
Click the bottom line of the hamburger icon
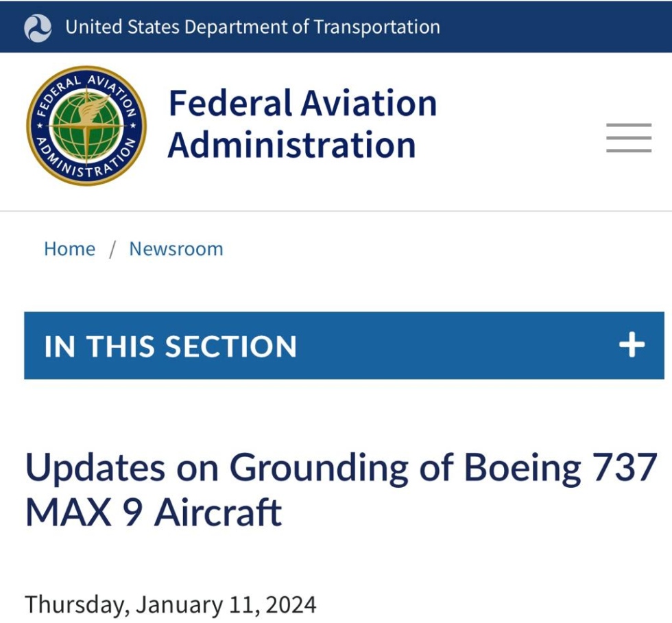pyautogui.click(x=629, y=150)
